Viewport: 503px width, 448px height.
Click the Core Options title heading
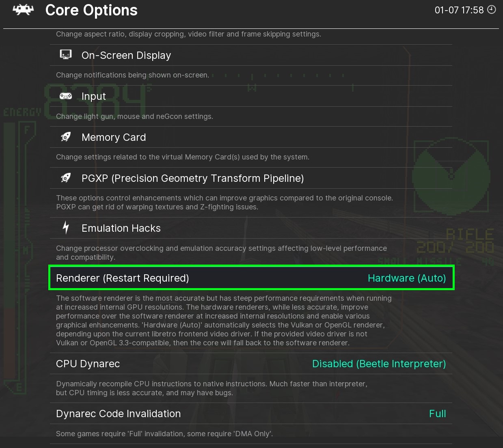pos(91,10)
